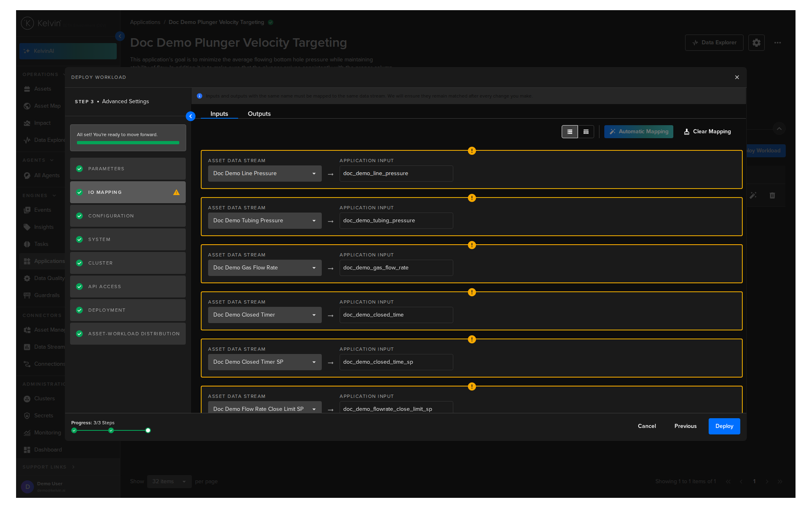Go to the Deployment step
Viewport: 812px width, 508px height.
[128, 310]
